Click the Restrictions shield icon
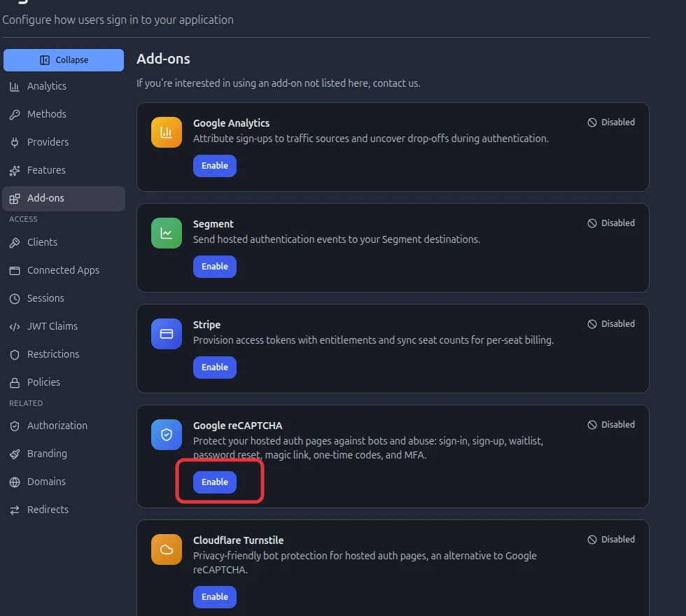Screen dimensions: 686x616 (15, 355)
